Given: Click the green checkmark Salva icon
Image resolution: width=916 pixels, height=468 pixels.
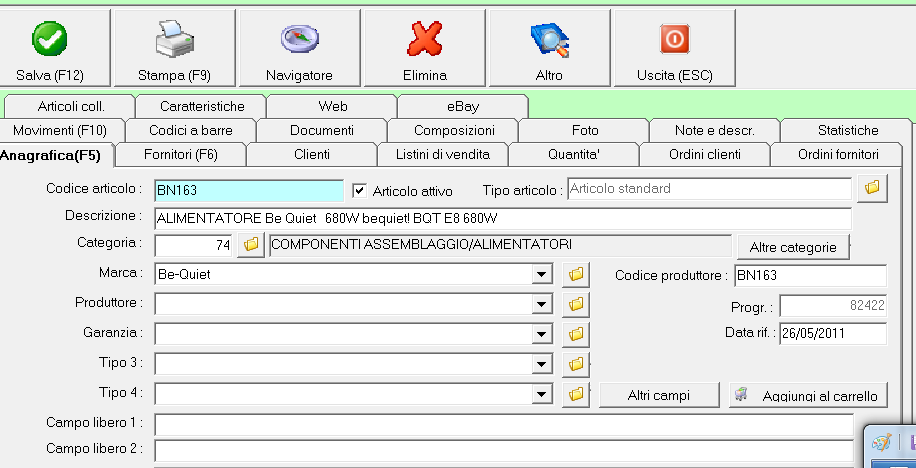Looking at the screenshot, I should coord(50,39).
